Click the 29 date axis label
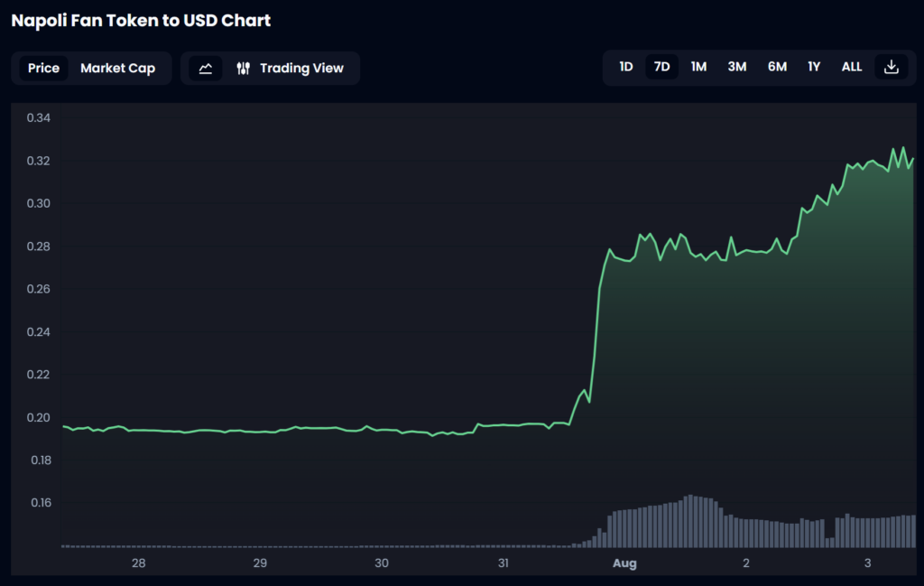Image resolution: width=924 pixels, height=586 pixels. pyautogui.click(x=260, y=563)
